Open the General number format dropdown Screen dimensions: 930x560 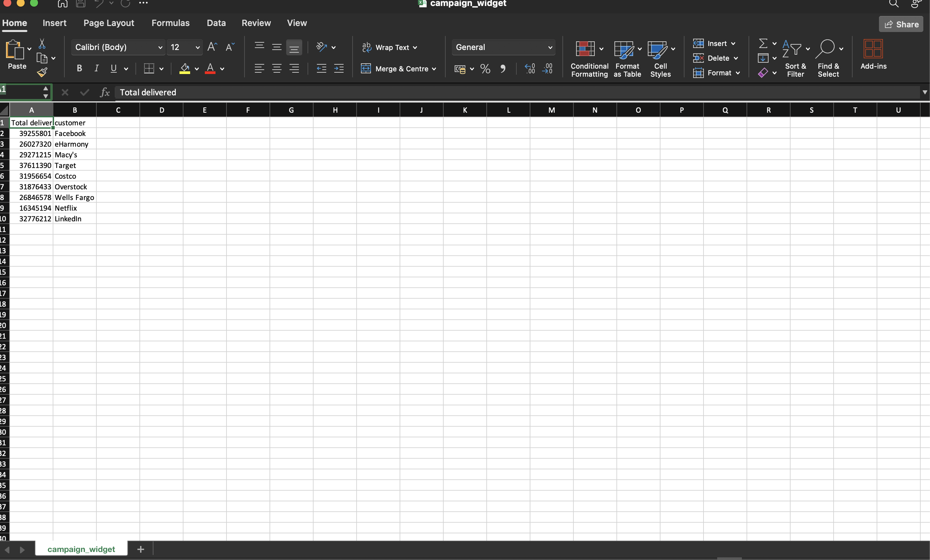point(503,47)
